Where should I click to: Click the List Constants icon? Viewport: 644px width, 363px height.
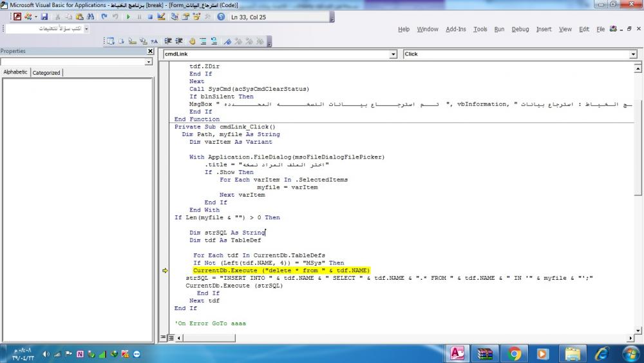point(121,41)
